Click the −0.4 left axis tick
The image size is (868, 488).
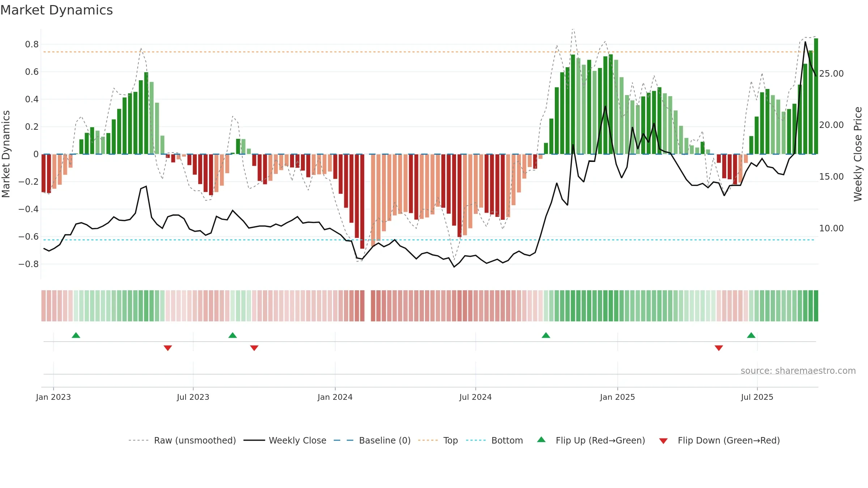click(x=29, y=209)
